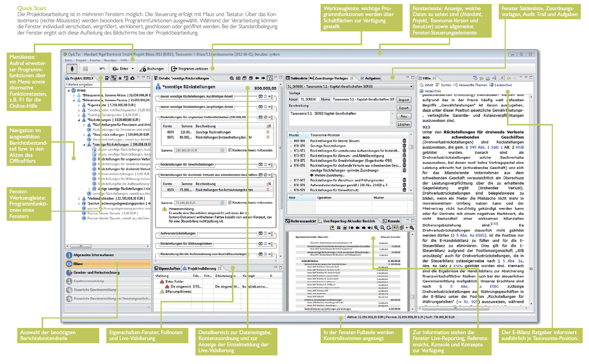Select Gewinn- und Verlustrechnung report section
The image size is (589, 364).
(x=108, y=272)
